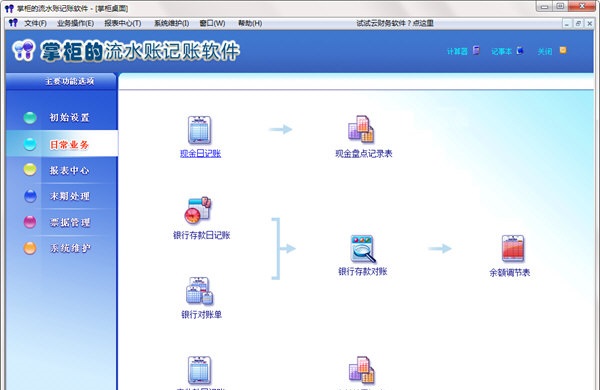
Task: Click the app icon in the menu bar
Action: (13, 23)
